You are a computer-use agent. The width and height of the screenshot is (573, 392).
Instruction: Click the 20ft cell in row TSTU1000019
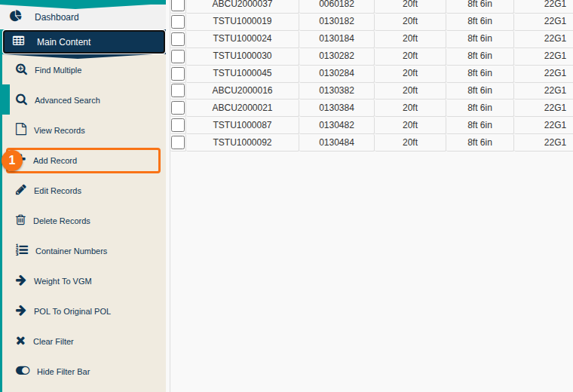410,21
